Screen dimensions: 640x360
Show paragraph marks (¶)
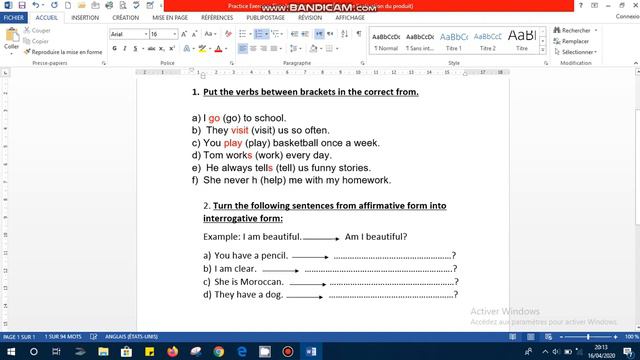click(359, 34)
